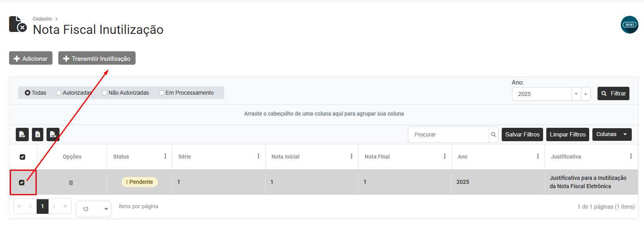
Task: Go to the Cadastro breadcrumb
Action: [42, 19]
